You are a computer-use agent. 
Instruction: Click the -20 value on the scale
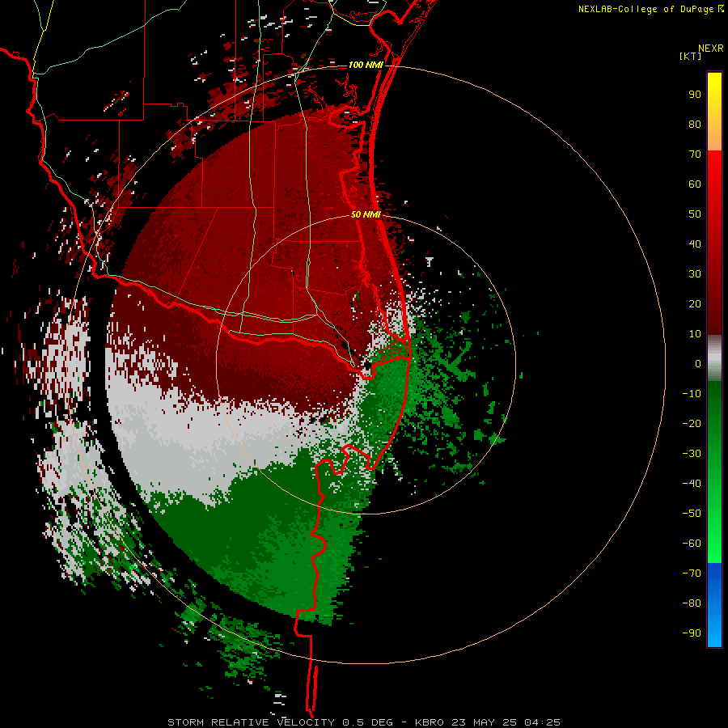click(692, 424)
